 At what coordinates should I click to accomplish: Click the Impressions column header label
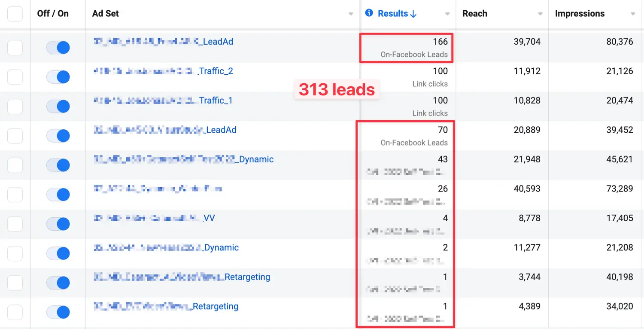(x=580, y=14)
